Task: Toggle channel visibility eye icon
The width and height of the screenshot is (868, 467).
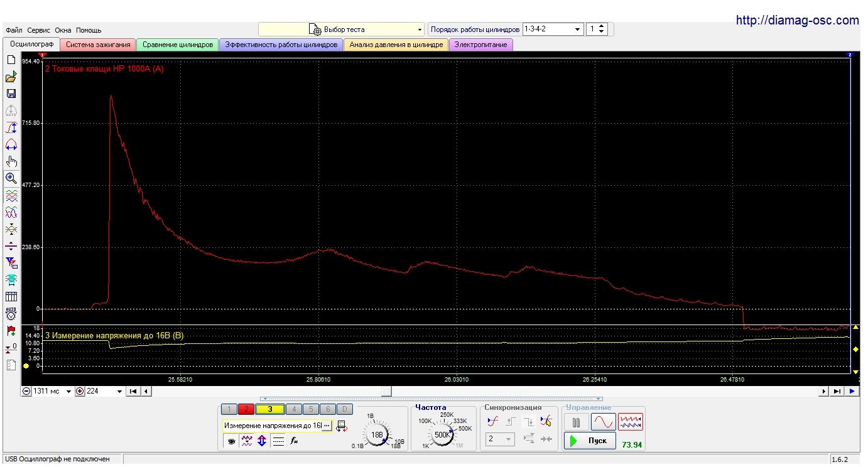Action: click(231, 441)
